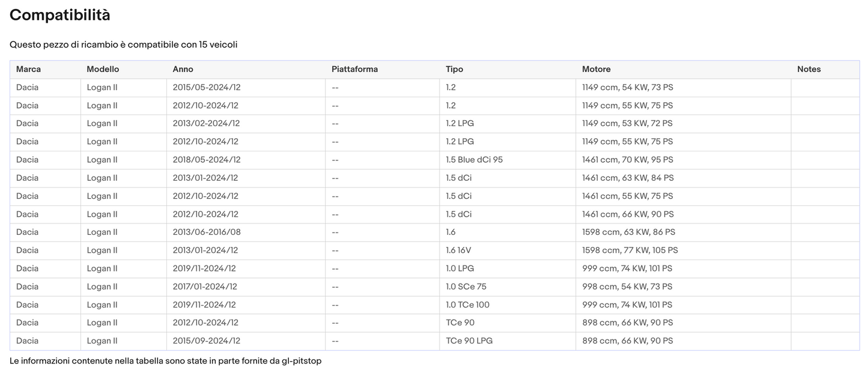Select the 1.6 16V type cell
Viewport: 868px width, 373px height.
[x=459, y=250]
